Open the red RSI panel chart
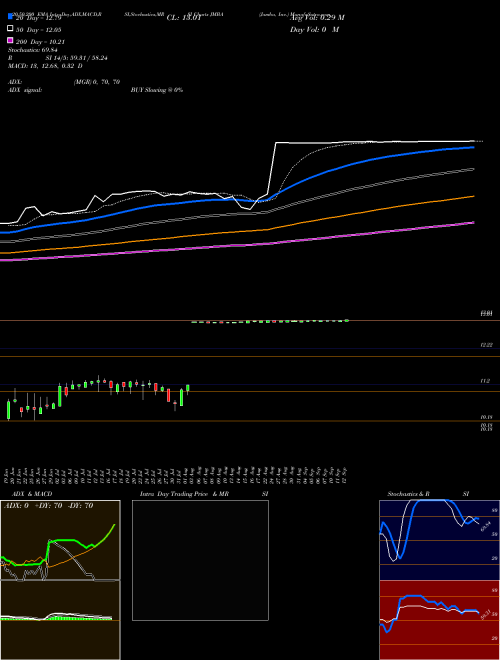500x660 pixels. pos(439,620)
